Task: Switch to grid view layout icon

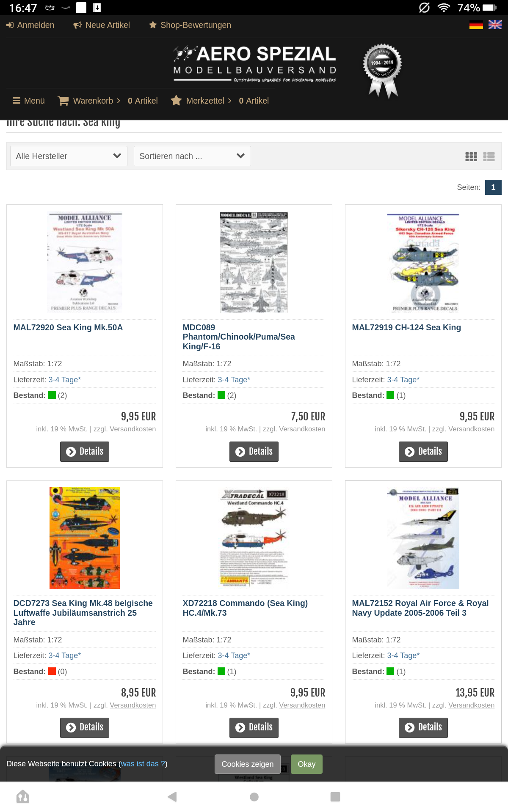Action: pyautogui.click(x=471, y=157)
